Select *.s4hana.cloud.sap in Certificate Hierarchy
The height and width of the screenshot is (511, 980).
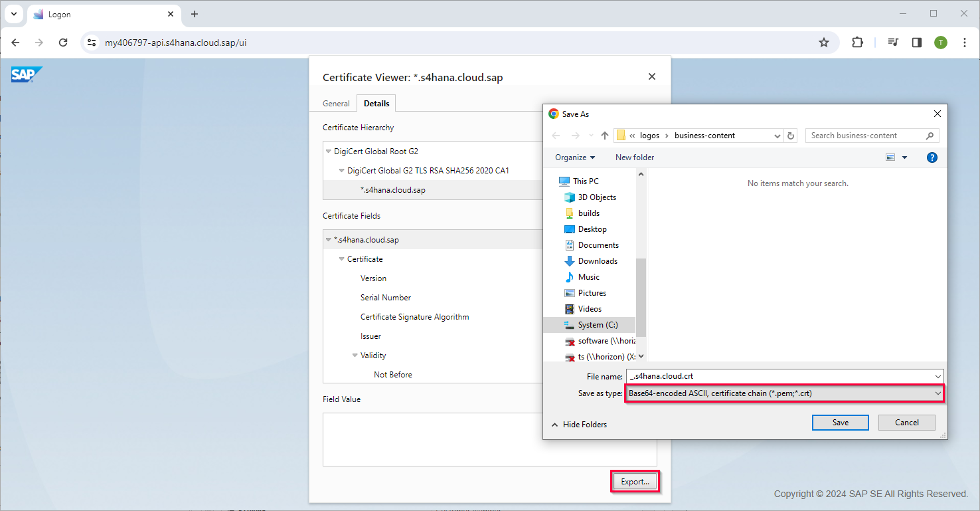point(393,190)
